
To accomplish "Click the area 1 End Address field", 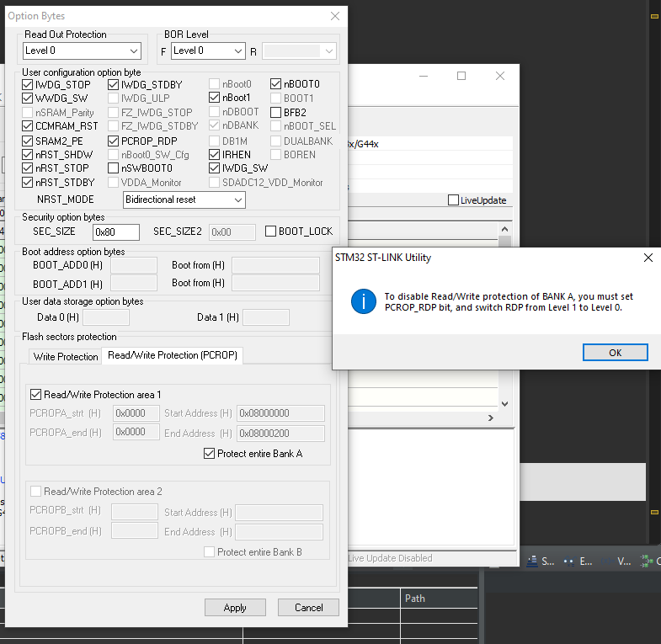I will click(280, 434).
